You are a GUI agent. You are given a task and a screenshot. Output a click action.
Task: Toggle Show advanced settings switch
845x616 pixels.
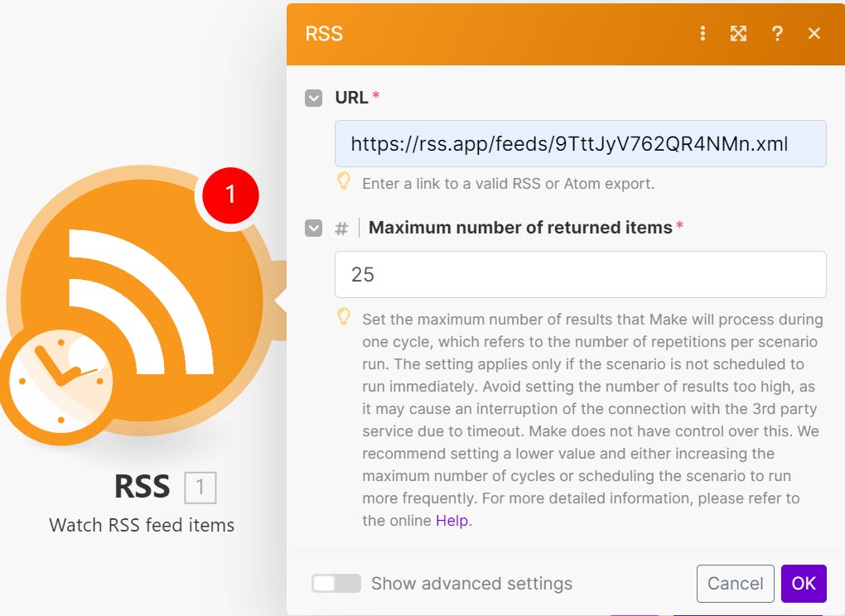[336, 583]
